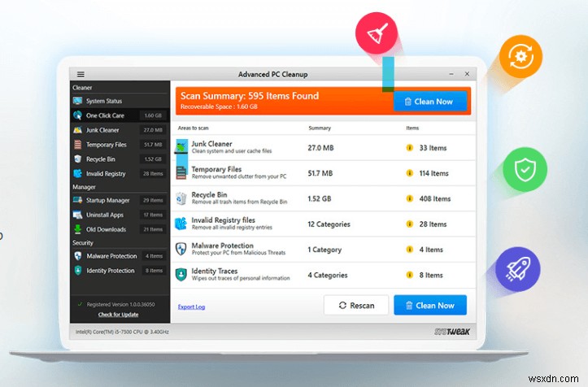Click Temporary Files row icon in list
Image resolution: width=588 pixels, height=387 pixels.
181,173
